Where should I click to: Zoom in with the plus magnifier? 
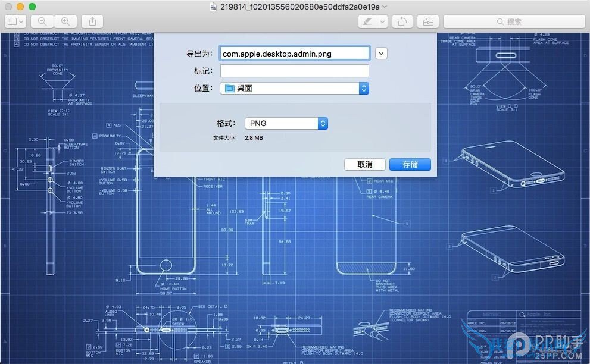65,21
